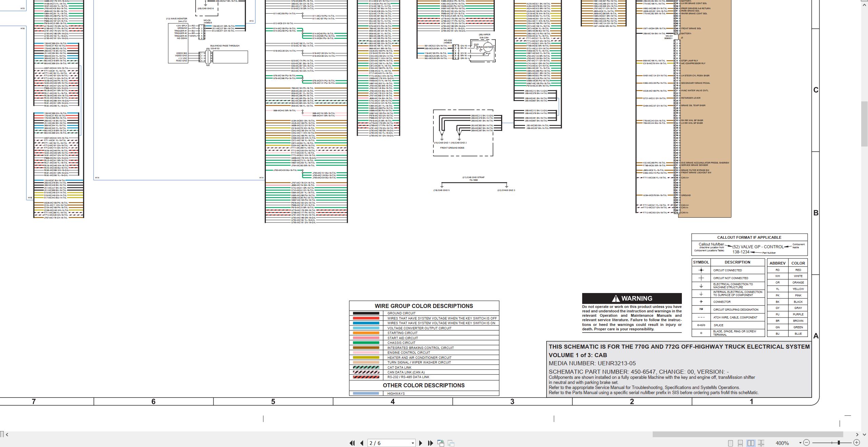
Task: Go to the first page
Action: pos(352,443)
